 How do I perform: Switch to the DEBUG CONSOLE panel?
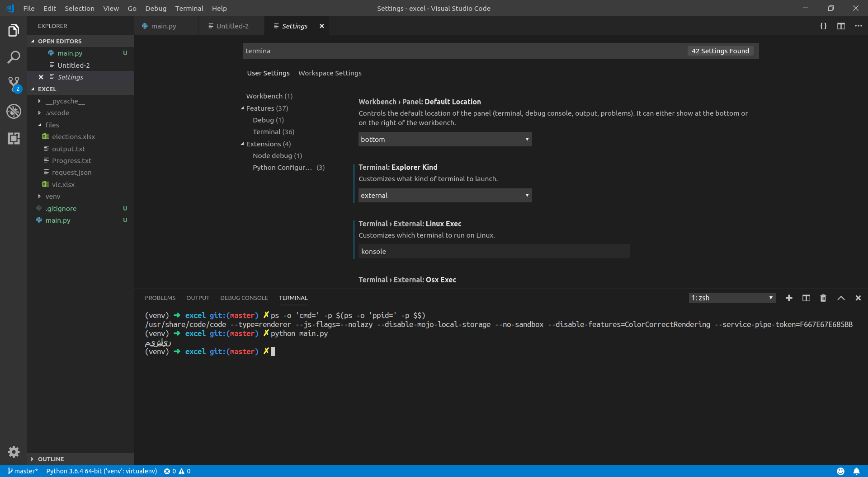244,298
